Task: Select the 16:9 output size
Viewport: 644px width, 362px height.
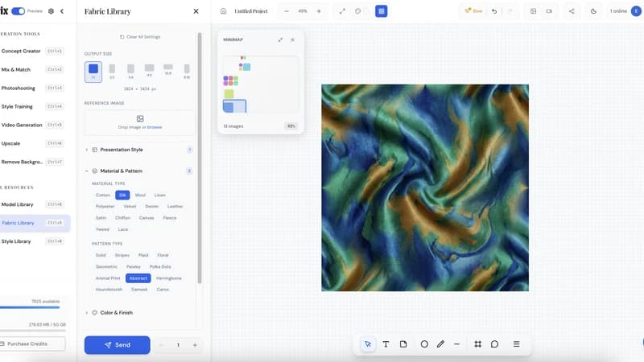Action: pyautogui.click(x=168, y=69)
